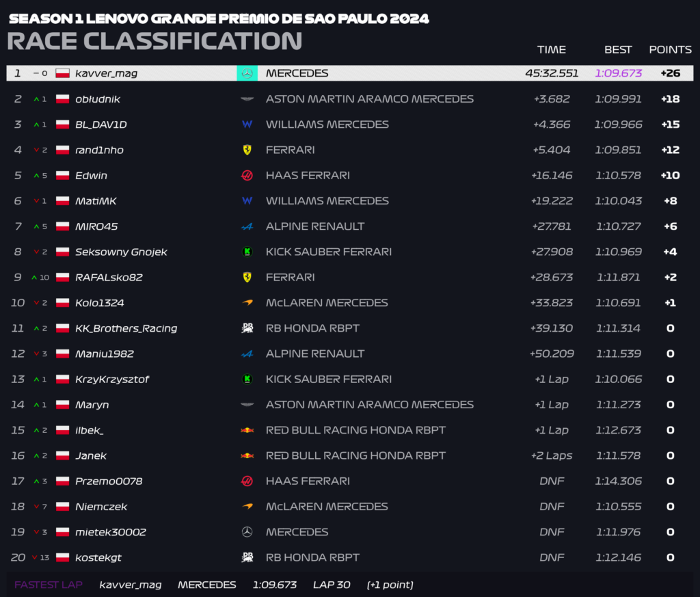Click the Haas logo in Edwin's row

tap(247, 176)
